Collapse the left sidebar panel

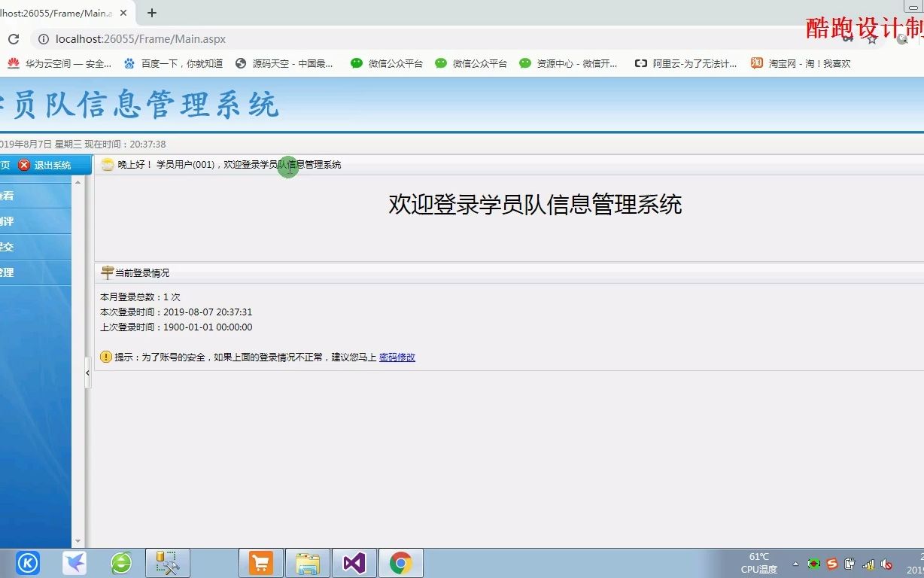pyautogui.click(x=87, y=373)
